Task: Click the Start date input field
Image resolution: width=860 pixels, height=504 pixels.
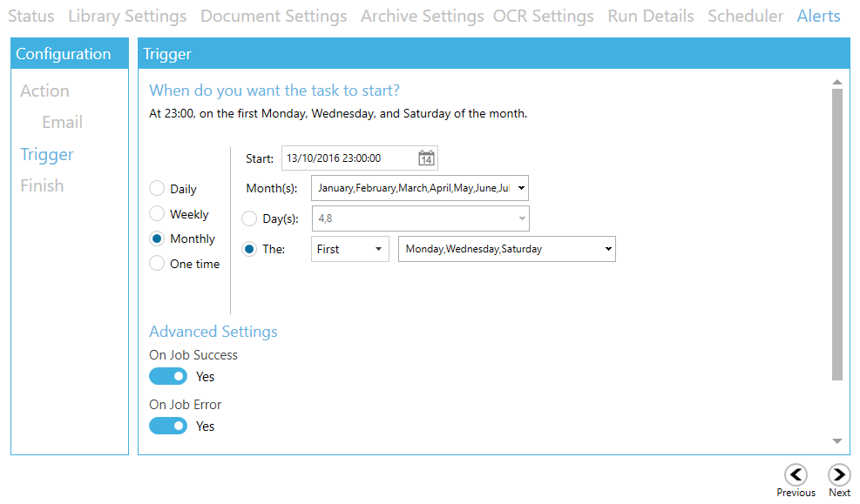Action: 349,158
